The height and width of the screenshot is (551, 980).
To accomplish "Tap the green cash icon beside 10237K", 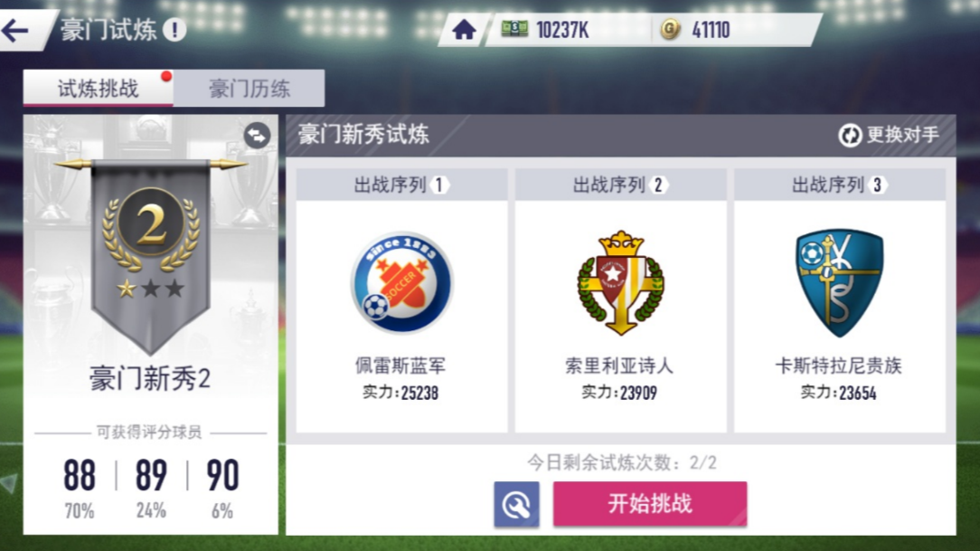I will click(x=514, y=28).
